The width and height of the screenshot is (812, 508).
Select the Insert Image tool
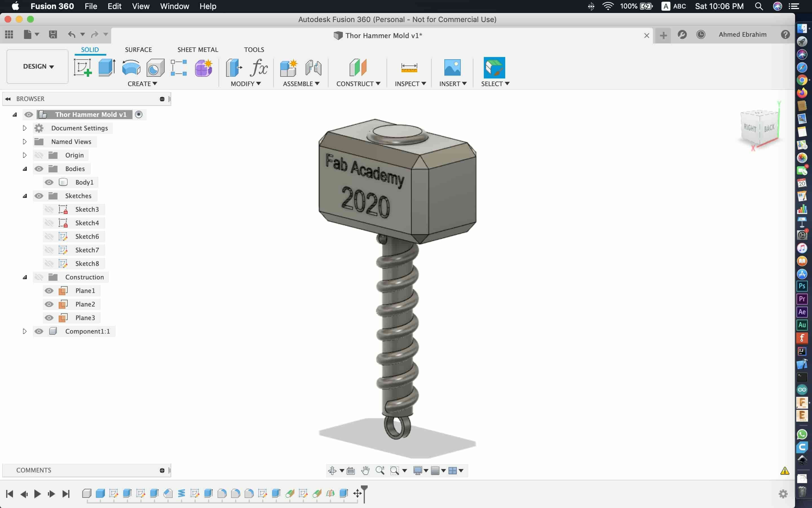click(x=452, y=67)
